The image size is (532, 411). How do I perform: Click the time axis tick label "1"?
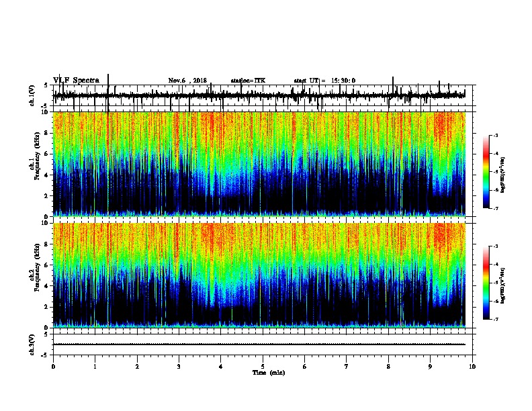[x=95, y=367]
